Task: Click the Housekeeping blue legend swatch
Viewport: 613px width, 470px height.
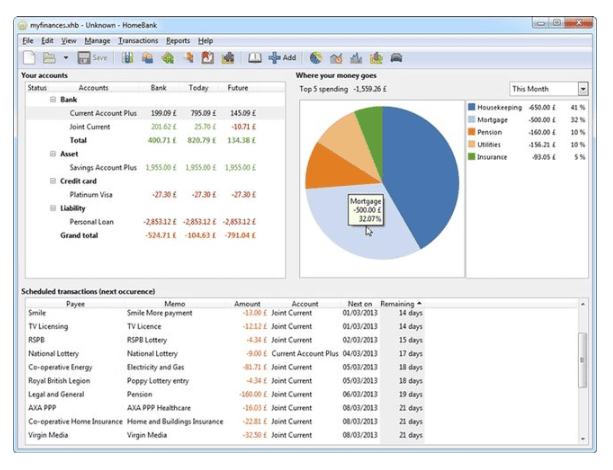Action: click(x=471, y=107)
